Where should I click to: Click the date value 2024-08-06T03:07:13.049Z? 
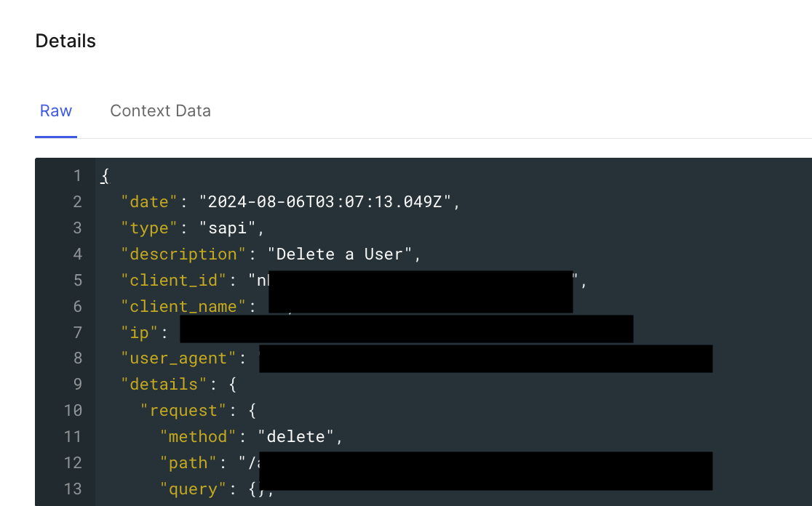pyautogui.click(x=325, y=202)
